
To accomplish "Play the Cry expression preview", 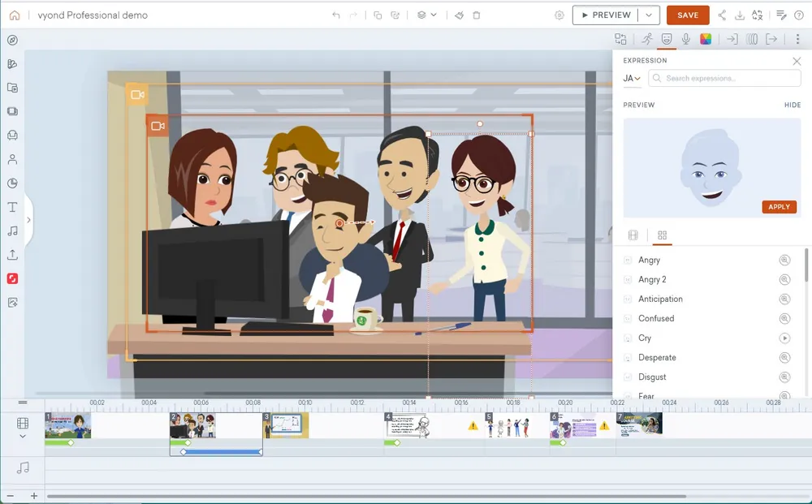I will click(x=784, y=338).
